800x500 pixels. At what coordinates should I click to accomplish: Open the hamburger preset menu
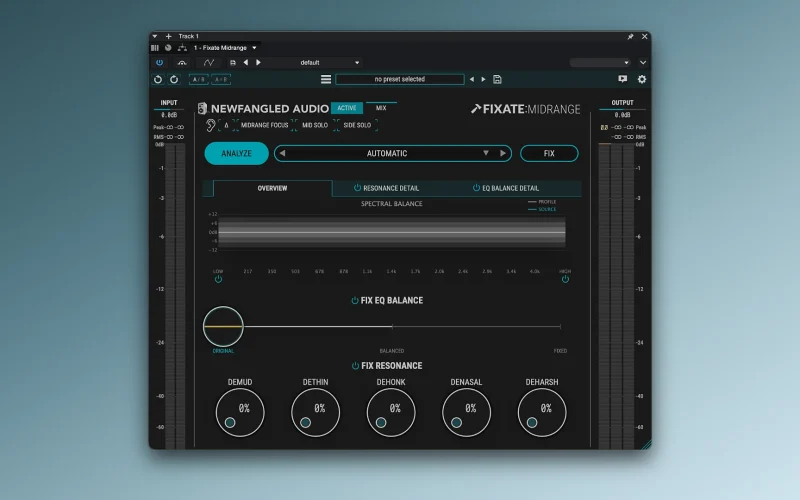click(326, 79)
